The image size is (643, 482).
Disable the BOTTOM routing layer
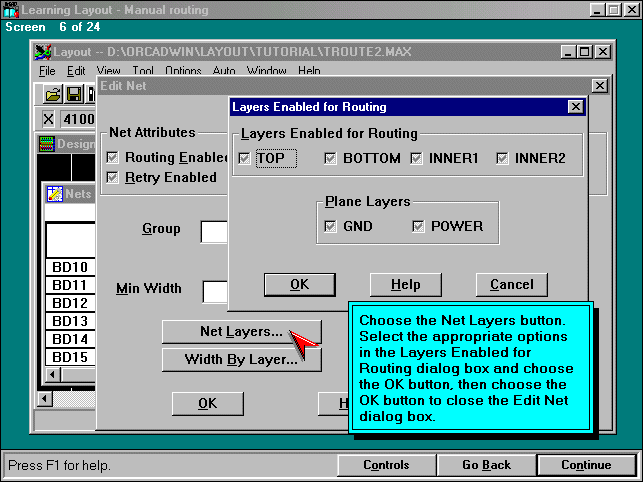click(x=331, y=158)
